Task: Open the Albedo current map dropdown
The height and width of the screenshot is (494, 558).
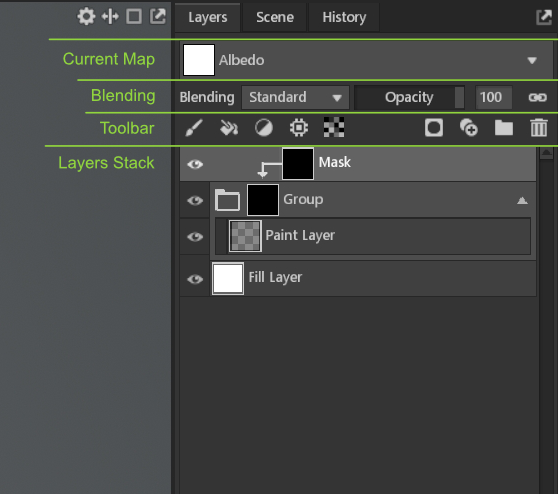Action: click(367, 60)
